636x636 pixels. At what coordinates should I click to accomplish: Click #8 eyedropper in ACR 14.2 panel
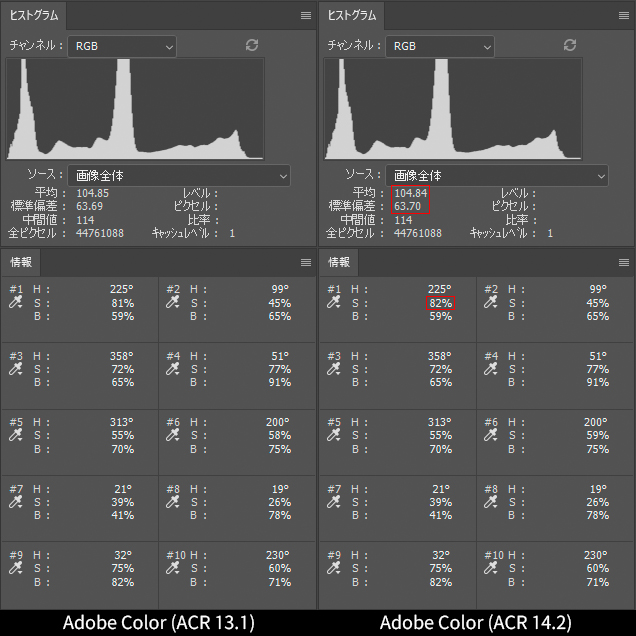490,502
